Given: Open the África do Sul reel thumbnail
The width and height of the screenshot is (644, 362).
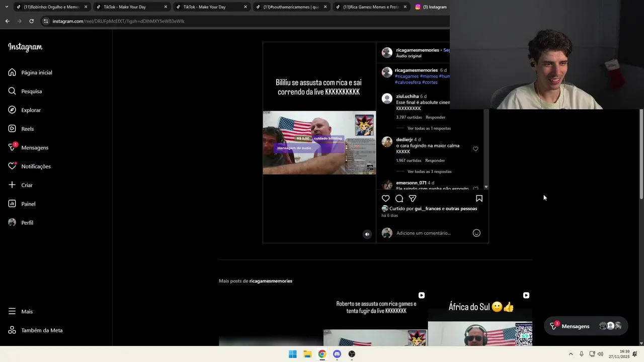Looking at the screenshot, I should 480,318.
